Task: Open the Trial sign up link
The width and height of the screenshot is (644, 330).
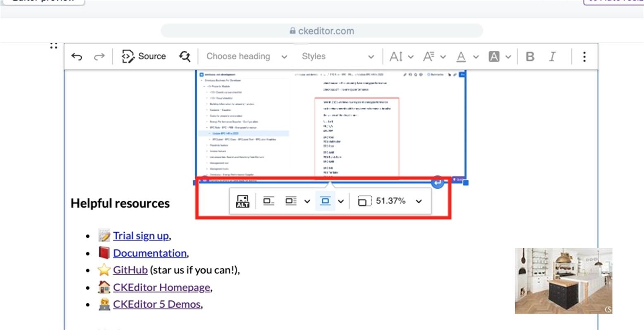Action: [141, 236]
